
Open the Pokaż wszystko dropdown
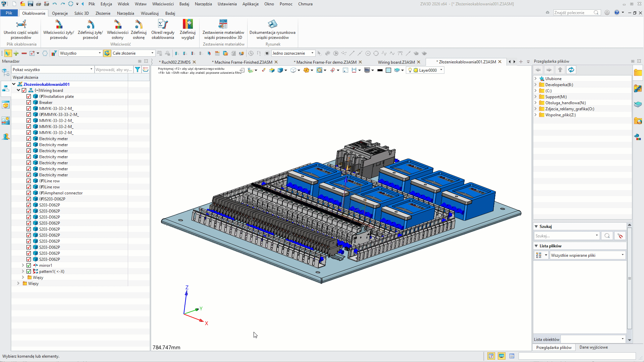[52, 69]
